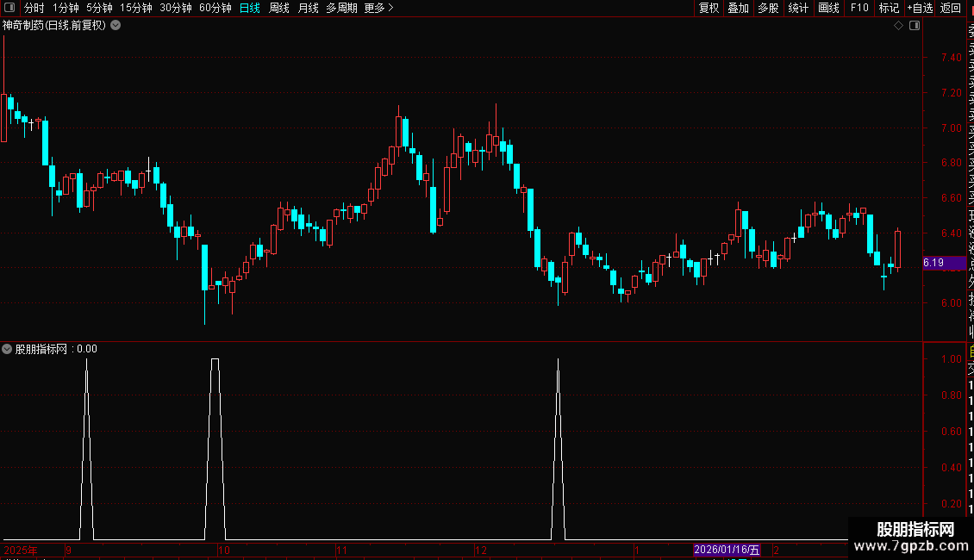
Task: Open the 多股 multi-stock view
Action: (x=768, y=8)
